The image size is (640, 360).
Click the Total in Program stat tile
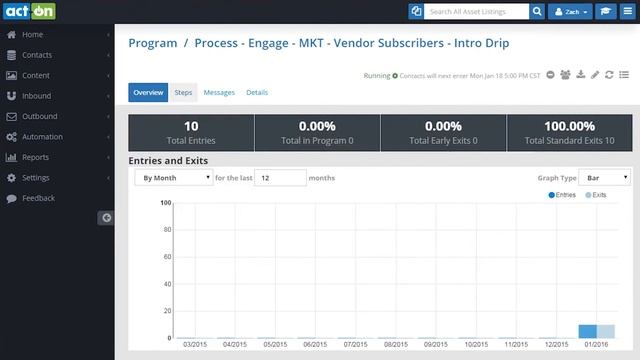(317, 133)
